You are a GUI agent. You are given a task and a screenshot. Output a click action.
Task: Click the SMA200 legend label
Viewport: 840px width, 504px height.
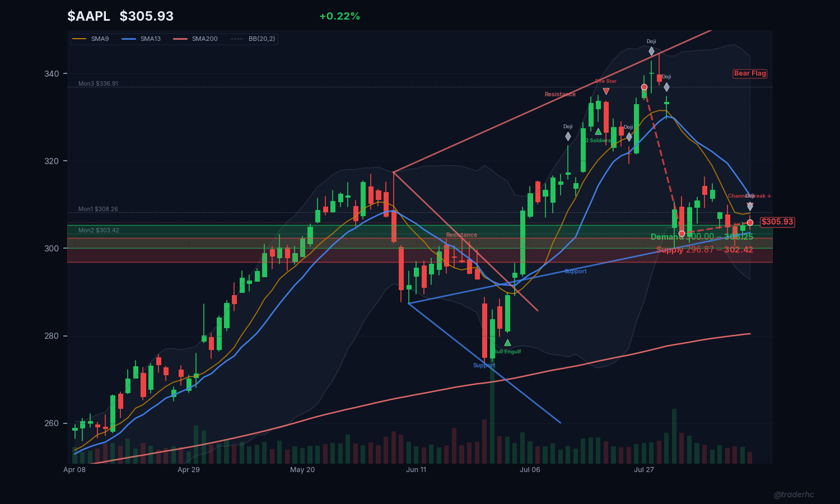tap(205, 39)
